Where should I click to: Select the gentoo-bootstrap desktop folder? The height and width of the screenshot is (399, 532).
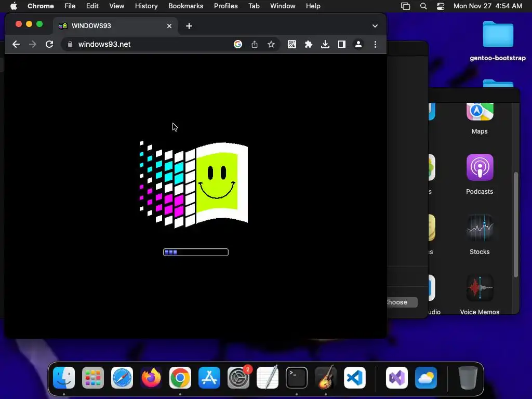click(x=498, y=41)
